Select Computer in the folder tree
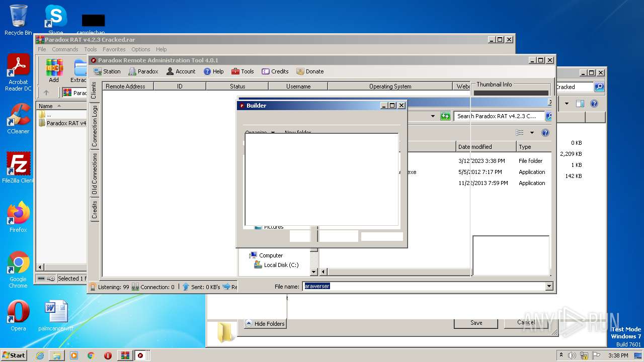Screen dimensions: 644x362 (x=266, y=255)
